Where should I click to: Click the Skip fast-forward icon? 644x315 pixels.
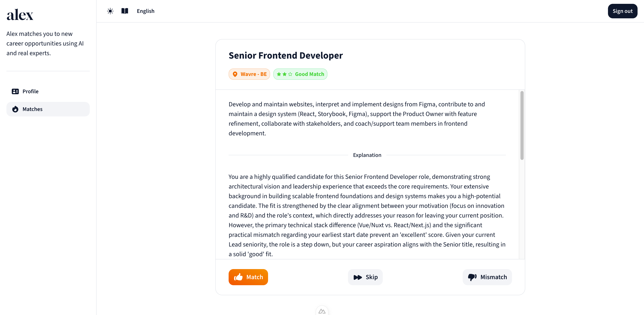click(x=358, y=277)
